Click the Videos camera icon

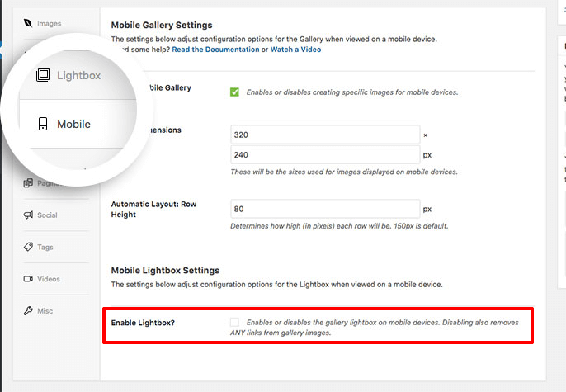(x=28, y=279)
